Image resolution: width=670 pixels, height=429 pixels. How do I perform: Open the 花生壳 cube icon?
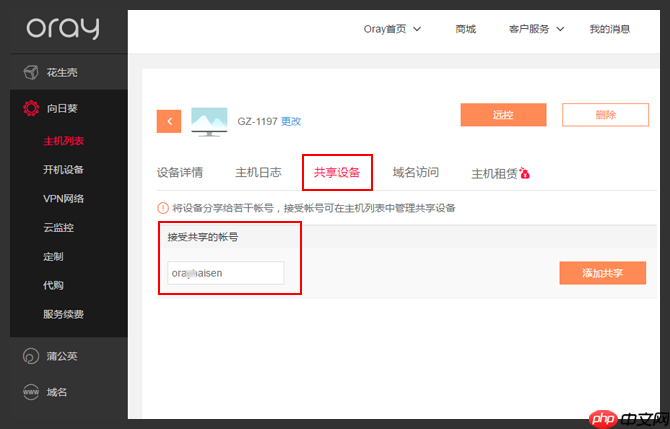[31, 72]
